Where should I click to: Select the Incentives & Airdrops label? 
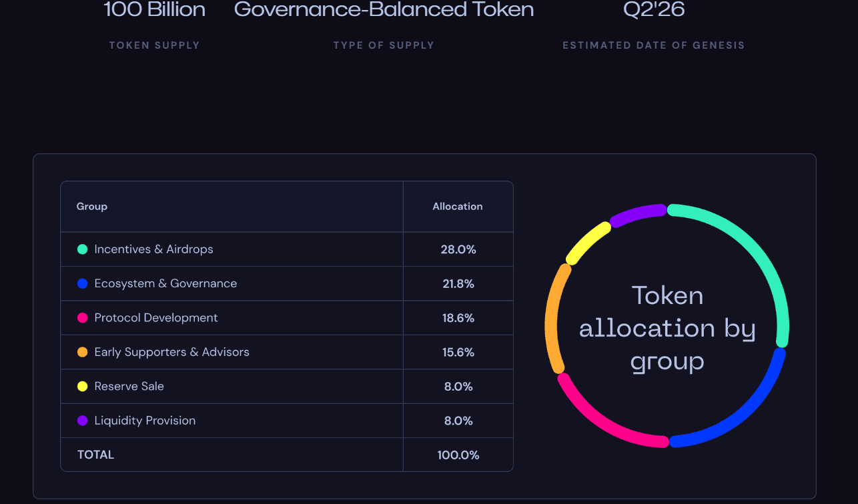pyautogui.click(x=154, y=249)
